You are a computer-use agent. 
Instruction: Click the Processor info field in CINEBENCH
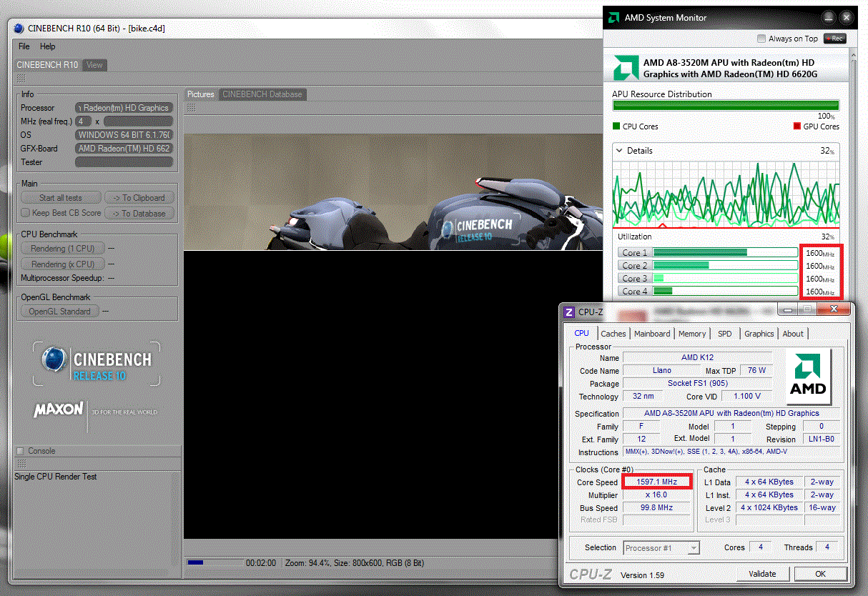click(124, 108)
